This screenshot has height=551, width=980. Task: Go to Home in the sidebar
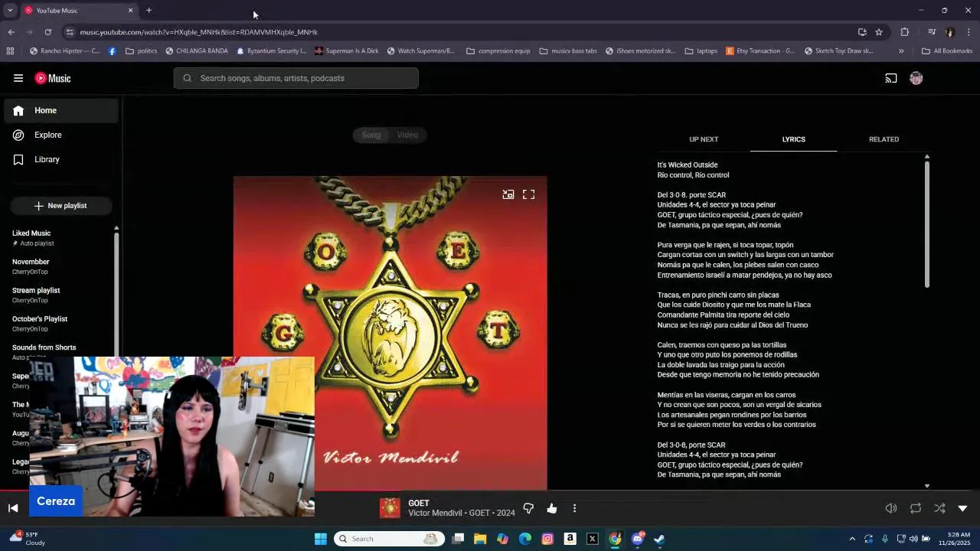[61, 110]
